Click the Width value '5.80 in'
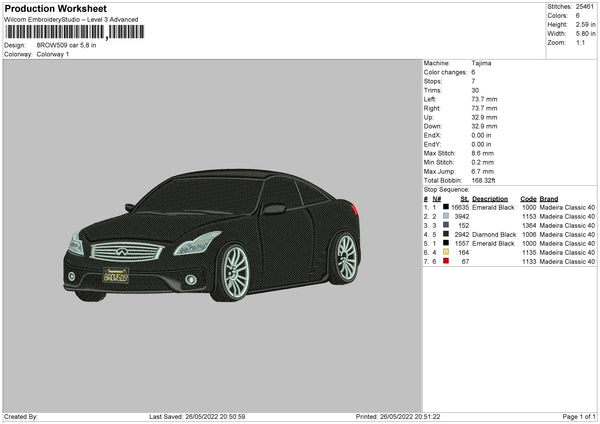 [x=585, y=34]
